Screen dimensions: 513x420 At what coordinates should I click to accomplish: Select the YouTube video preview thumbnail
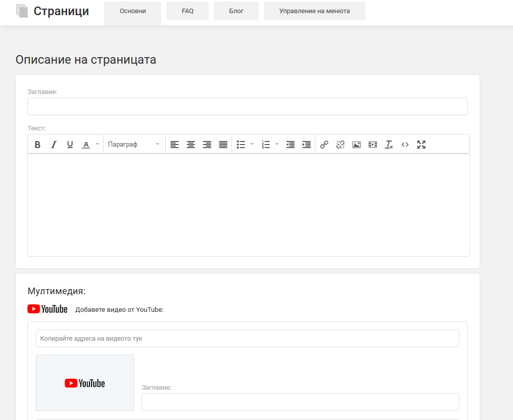(85, 383)
